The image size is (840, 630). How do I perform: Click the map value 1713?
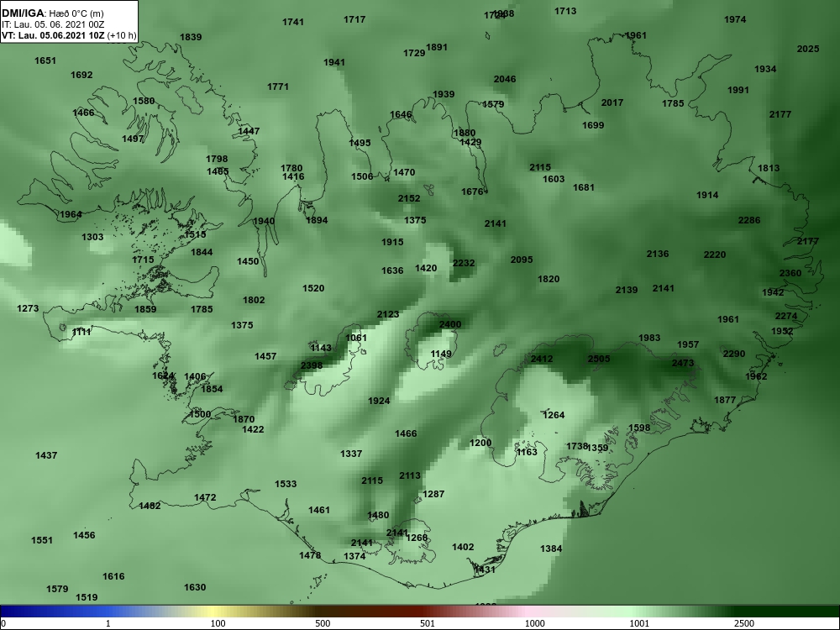point(565,11)
